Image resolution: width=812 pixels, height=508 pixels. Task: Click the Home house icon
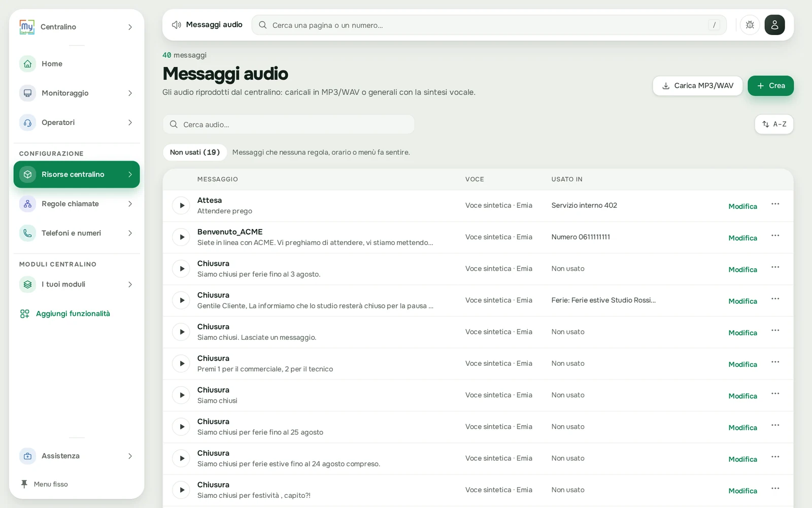tap(28, 64)
